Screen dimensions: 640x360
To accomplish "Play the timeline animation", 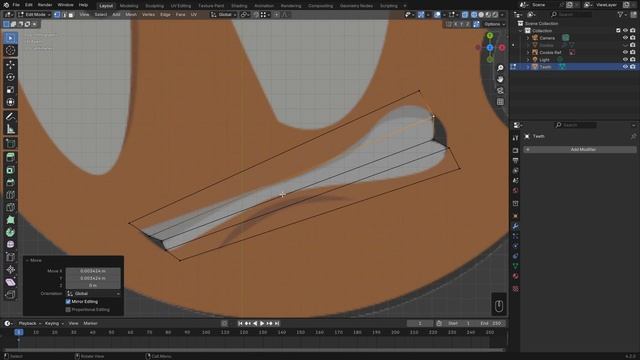I will [262, 324].
